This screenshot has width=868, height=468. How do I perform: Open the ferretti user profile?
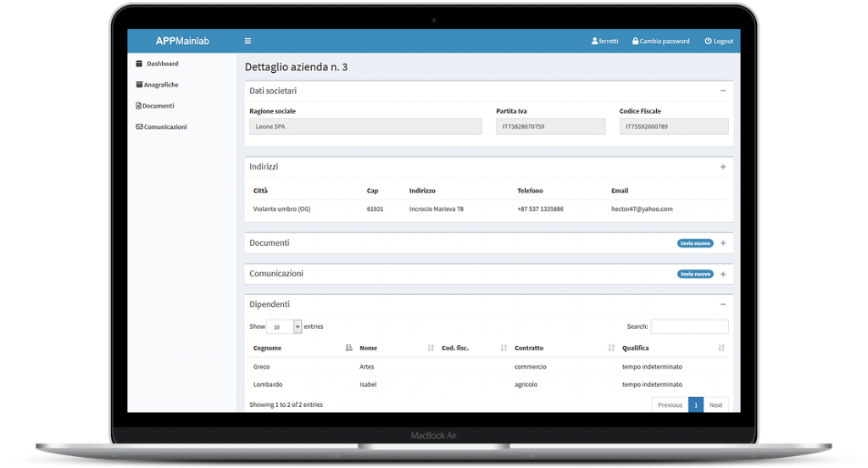(604, 41)
